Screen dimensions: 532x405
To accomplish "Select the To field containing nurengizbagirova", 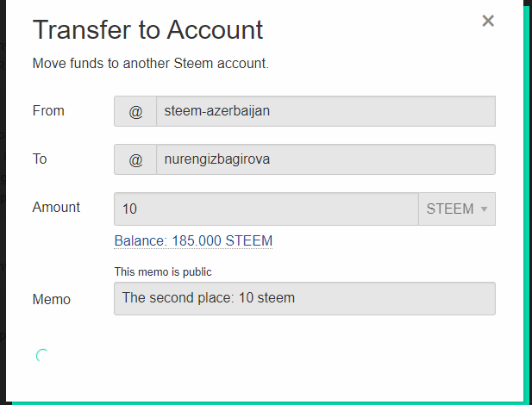I will 325,159.
